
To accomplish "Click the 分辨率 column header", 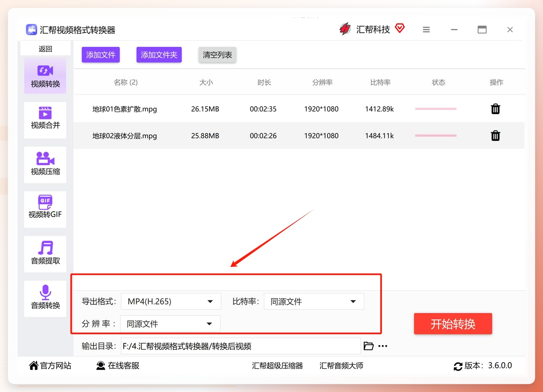I will click(322, 82).
